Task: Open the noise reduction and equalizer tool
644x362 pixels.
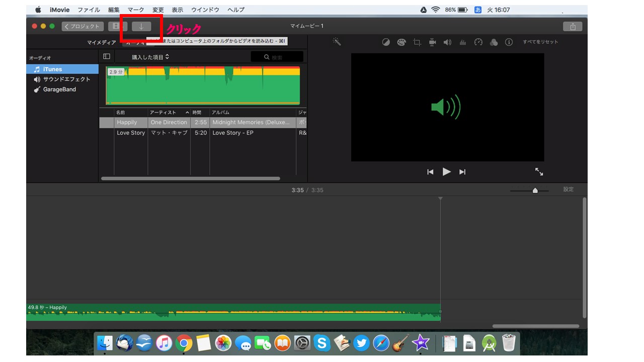Action: pos(463,42)
